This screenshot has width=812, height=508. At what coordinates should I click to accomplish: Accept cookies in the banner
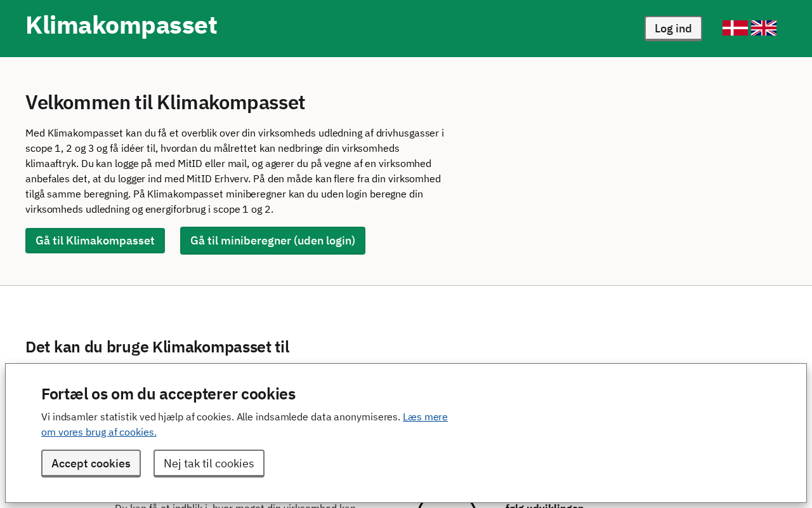(x=91, y=464)
